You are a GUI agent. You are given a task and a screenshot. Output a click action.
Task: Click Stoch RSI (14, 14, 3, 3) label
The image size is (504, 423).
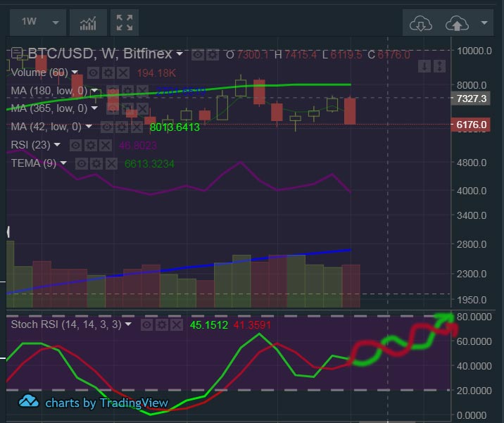tap(66, 324)
